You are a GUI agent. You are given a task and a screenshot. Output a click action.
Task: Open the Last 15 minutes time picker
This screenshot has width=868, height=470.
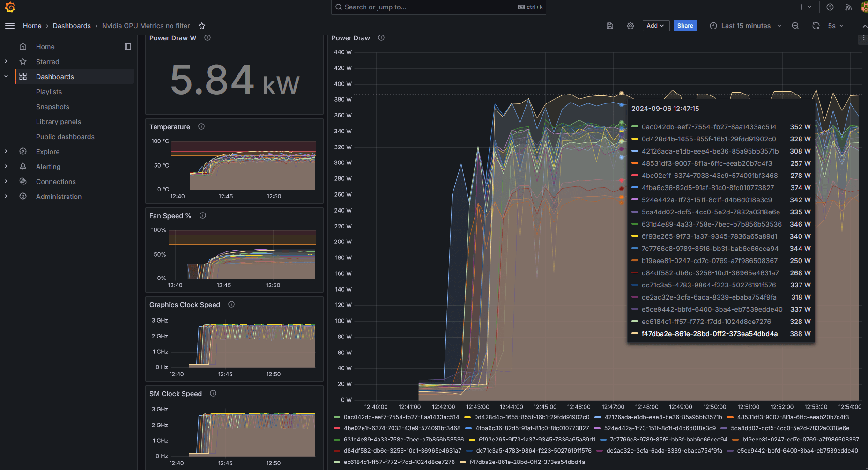pyautogui.click(x=746, y=26)
